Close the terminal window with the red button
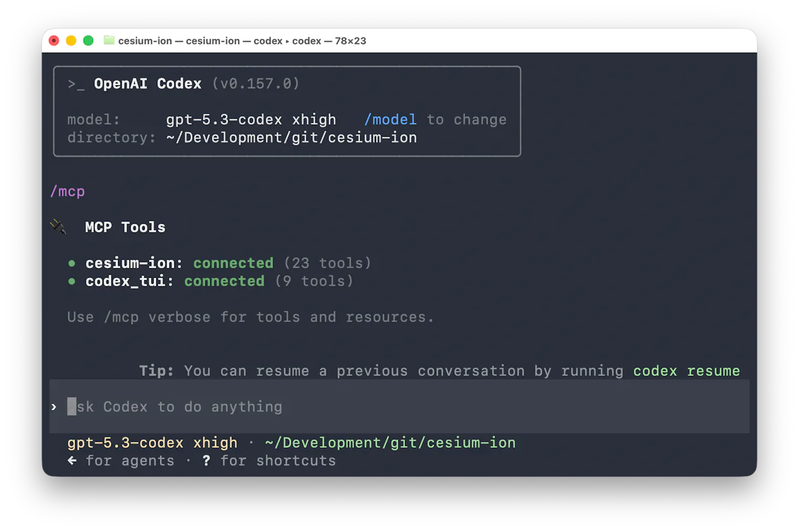Viewport: 799px width, 532px height. tap(54, 41)
